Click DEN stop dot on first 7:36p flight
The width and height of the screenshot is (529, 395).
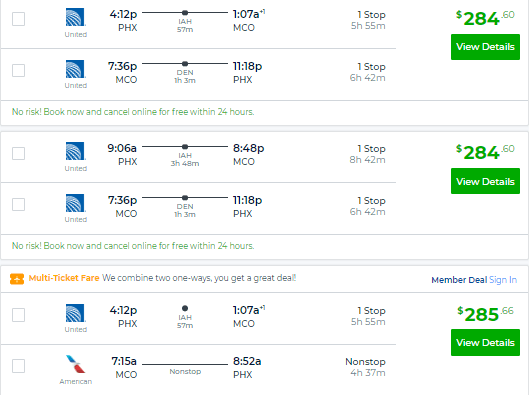click(x=185, y=64)
